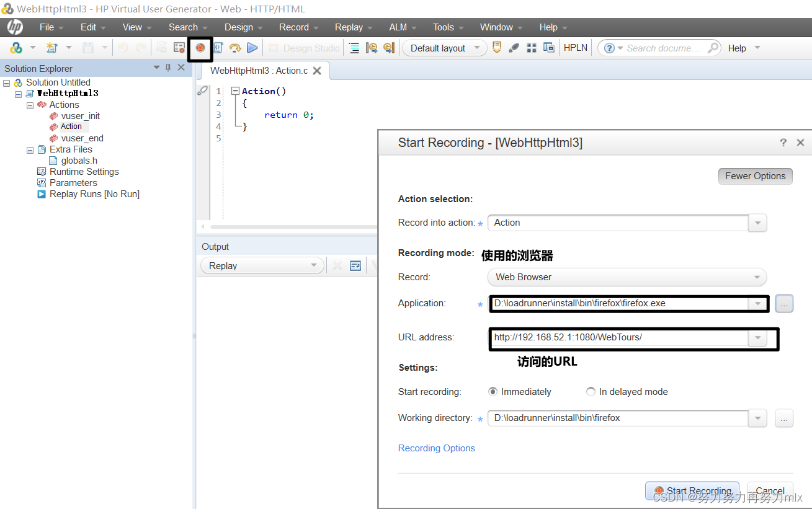Click the HPLN toolbar button
Image resolution: width=812 pixels, height=509 pixels.
[576, 48]
